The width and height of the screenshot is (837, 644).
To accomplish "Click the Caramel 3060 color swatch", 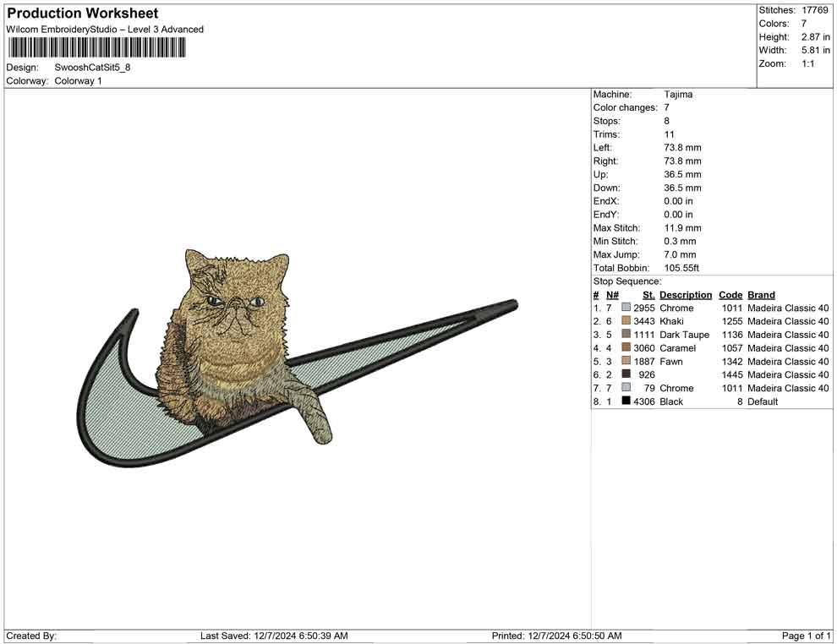I will coord(626,347).
